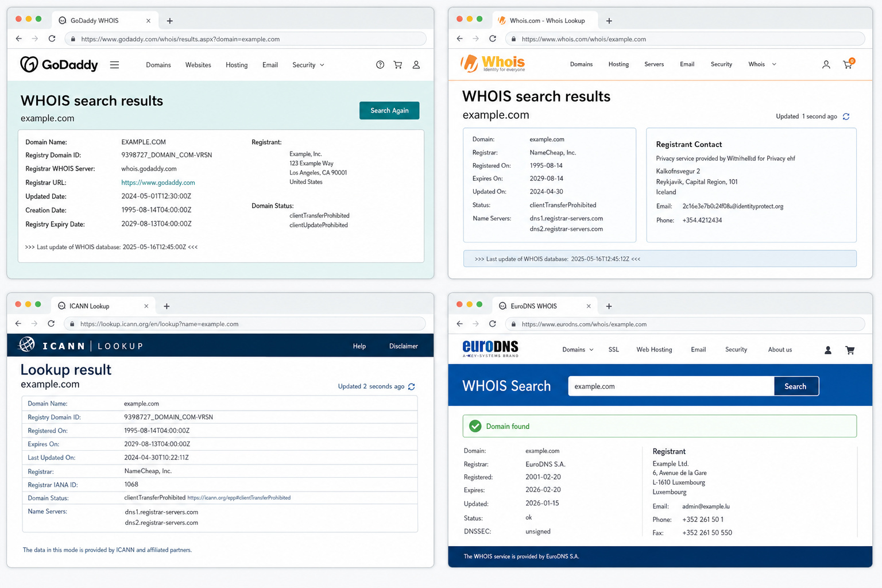Click the ICANN Lookup logo
882x588 pixels.
(81, 346)
